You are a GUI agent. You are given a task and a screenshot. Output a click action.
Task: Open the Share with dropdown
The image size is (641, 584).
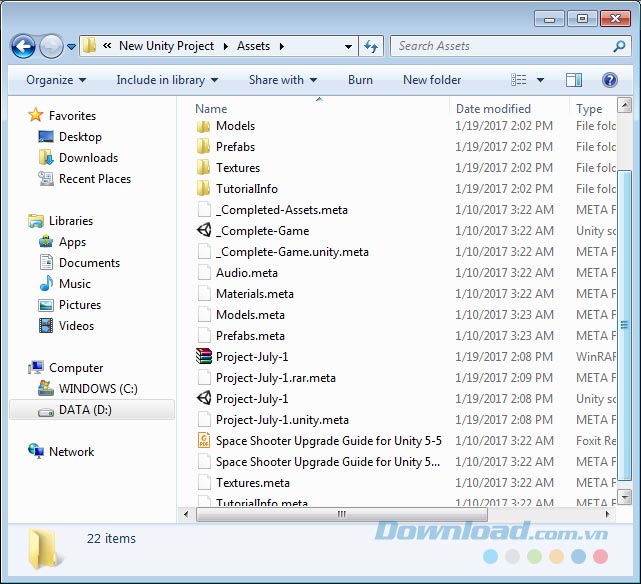click(282, 80)
